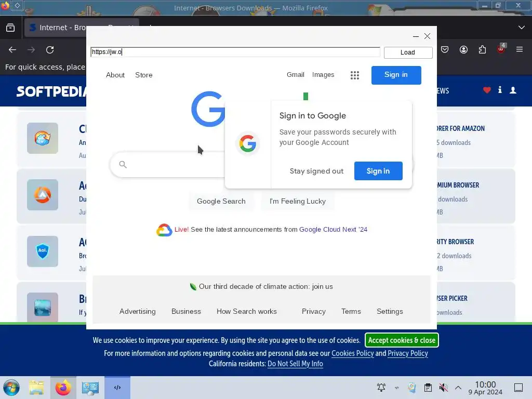The height and width of the screenshot is (399, 532).
Task: Click the Google Search button
Action: (221, 201)
